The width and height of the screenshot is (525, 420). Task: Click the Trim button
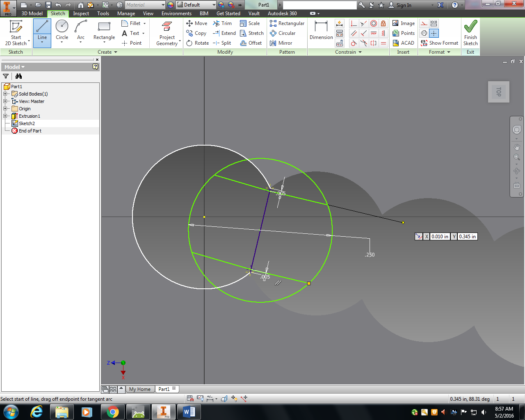(222, 23)
